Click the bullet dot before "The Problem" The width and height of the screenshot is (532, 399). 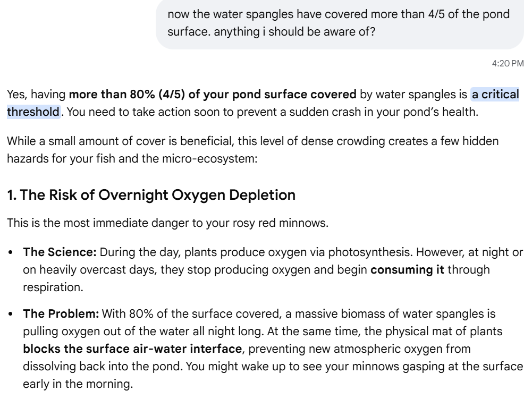click(x=11, y=315)
